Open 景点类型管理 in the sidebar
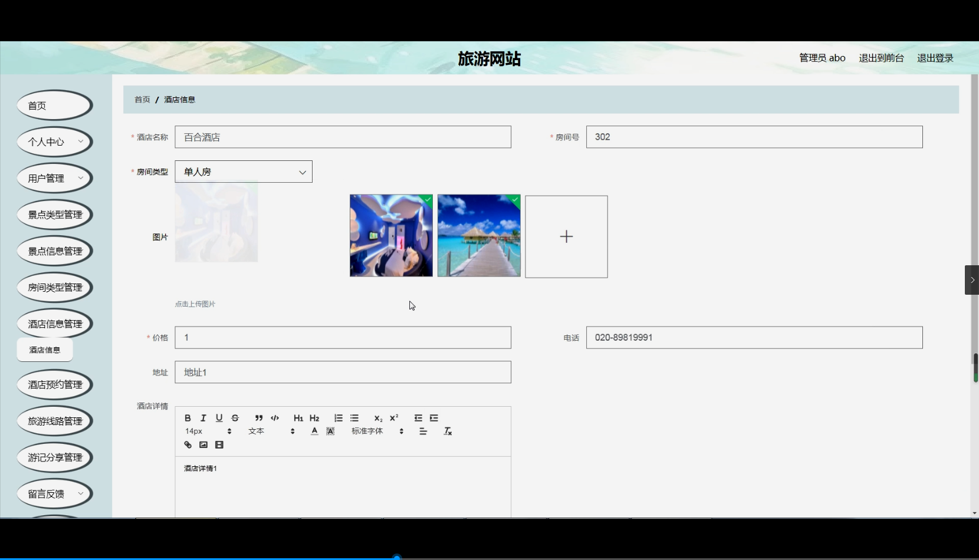 (54, 215)
